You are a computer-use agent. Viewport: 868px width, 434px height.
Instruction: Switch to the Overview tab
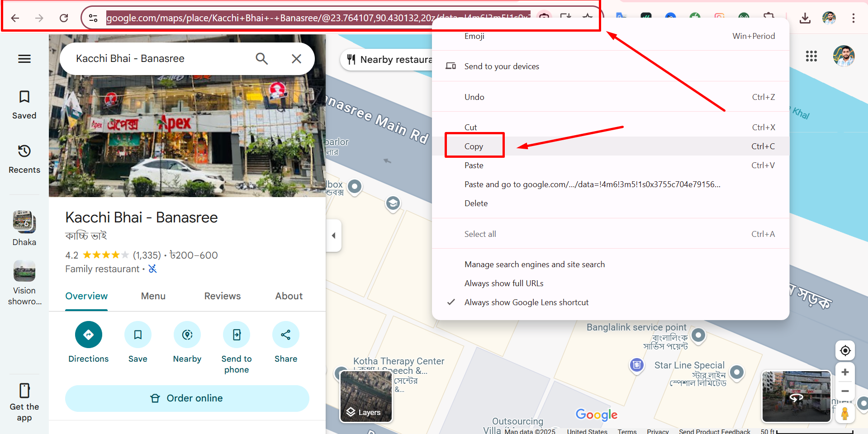point(86,297)
